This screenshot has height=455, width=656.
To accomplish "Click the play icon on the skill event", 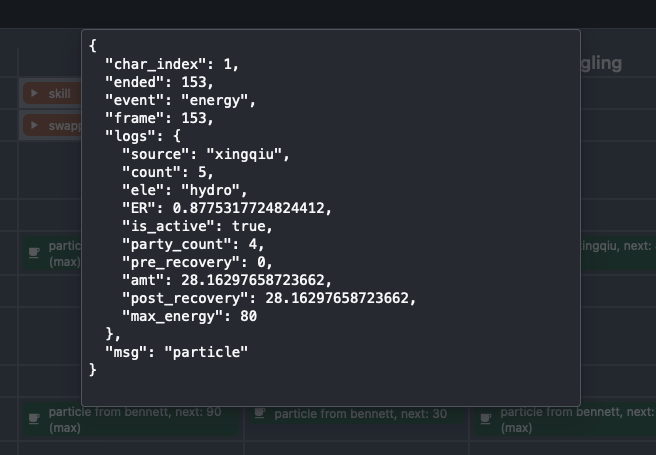I will click(x=35, y=94).
